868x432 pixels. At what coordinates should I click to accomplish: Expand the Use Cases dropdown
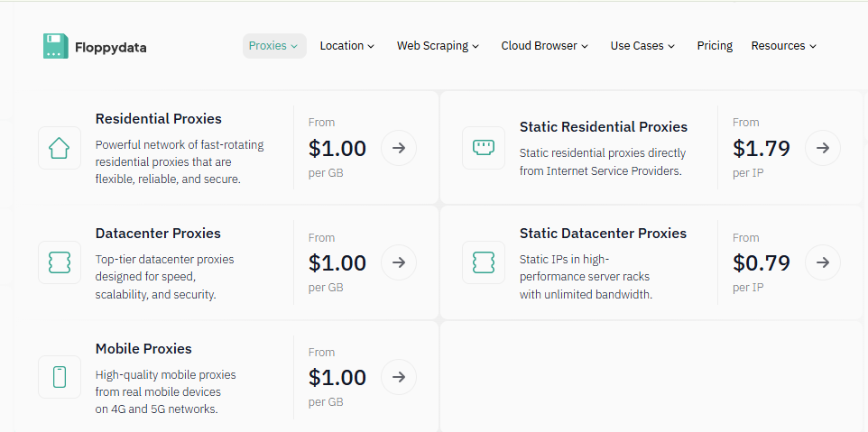click(x=642, y=46)
